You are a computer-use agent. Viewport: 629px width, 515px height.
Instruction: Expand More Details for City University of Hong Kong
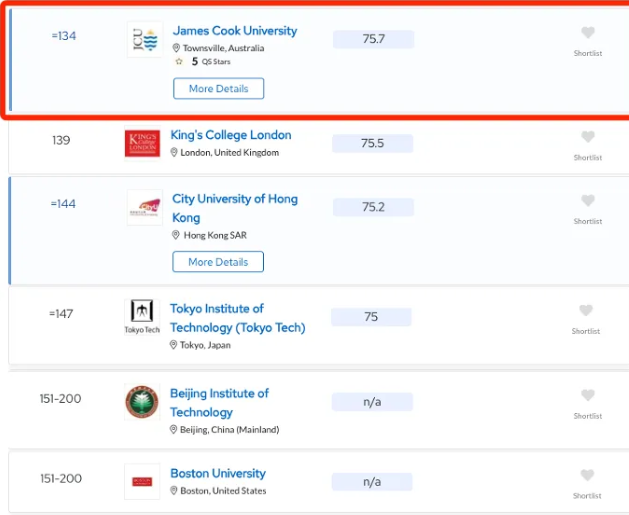point(218,262)
